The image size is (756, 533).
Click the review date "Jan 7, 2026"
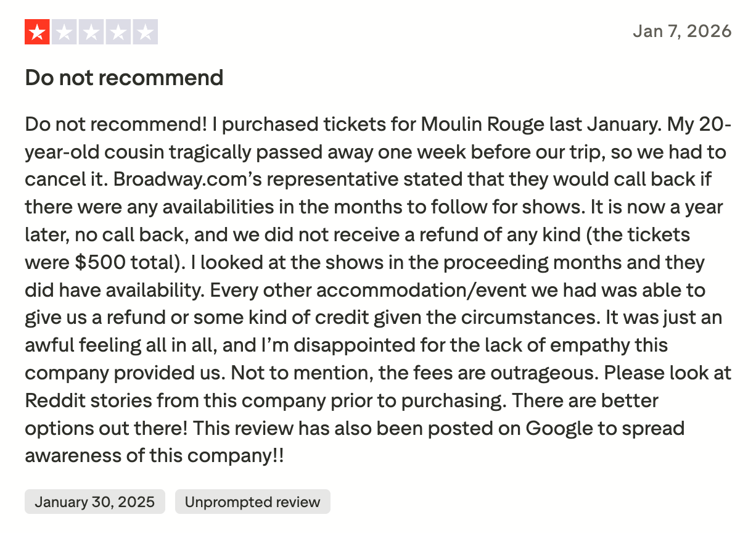(682, 31)
